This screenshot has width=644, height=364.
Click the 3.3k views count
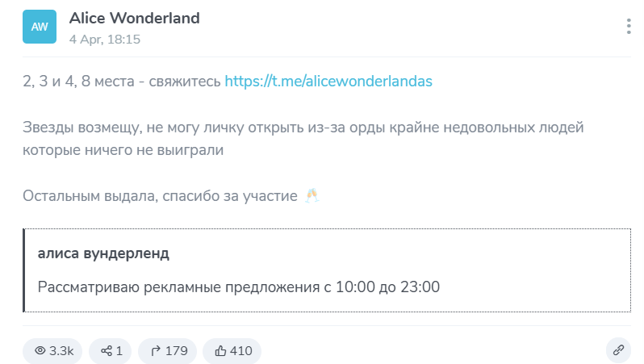coord(61,351)
